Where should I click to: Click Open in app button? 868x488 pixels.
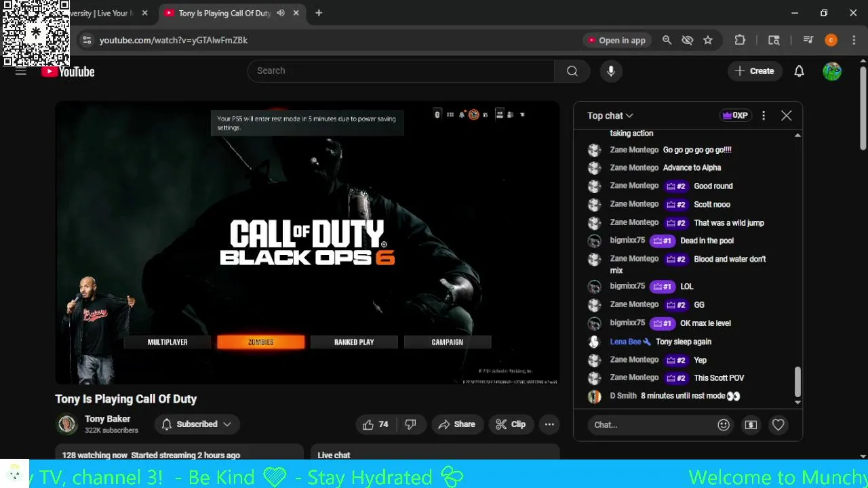pos(616,40)
